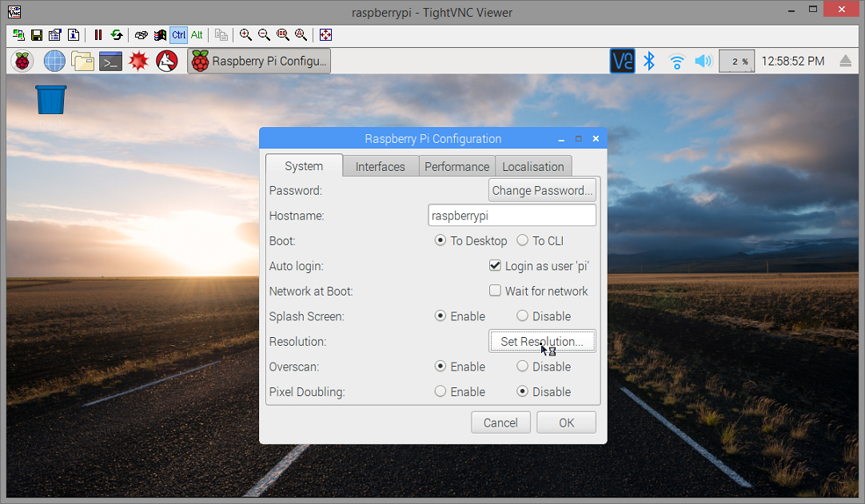Switch to the Performance tab
Screen dimensions: 865x504
[x=456, y=166]
